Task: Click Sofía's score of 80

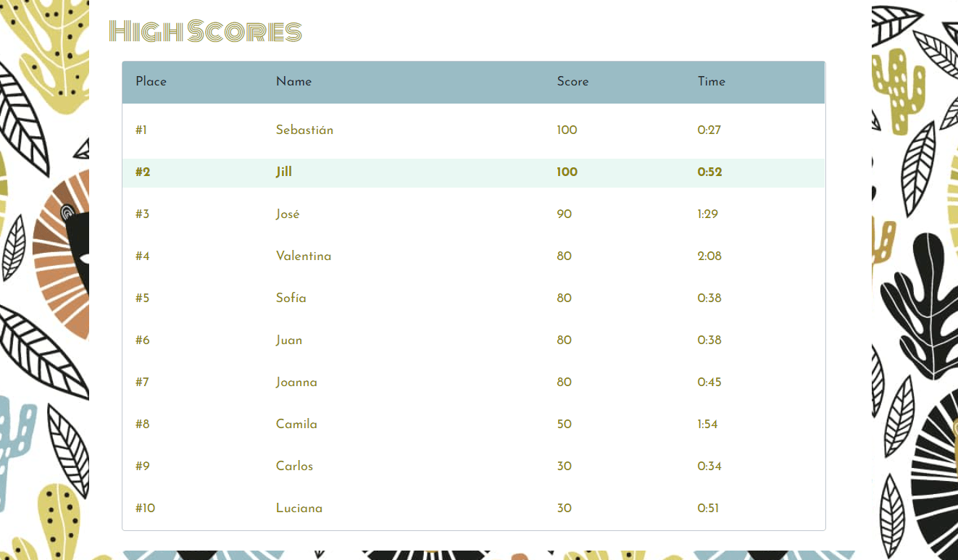Action: click(564, 298)
